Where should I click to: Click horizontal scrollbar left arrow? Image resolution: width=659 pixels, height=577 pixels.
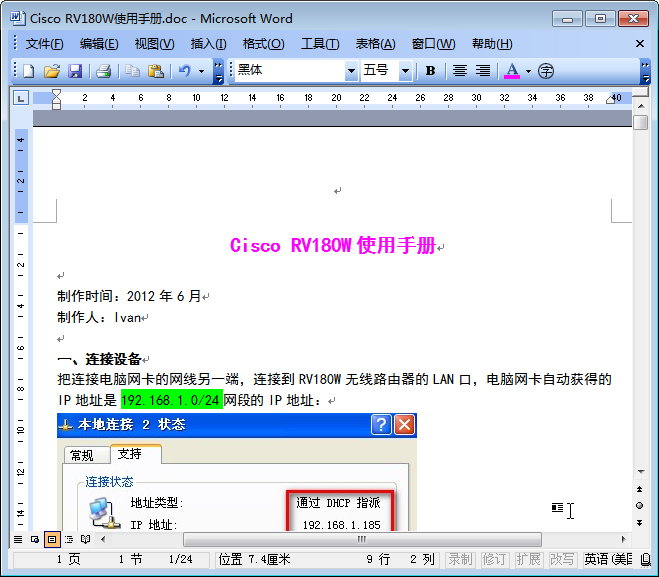[103, 539]
